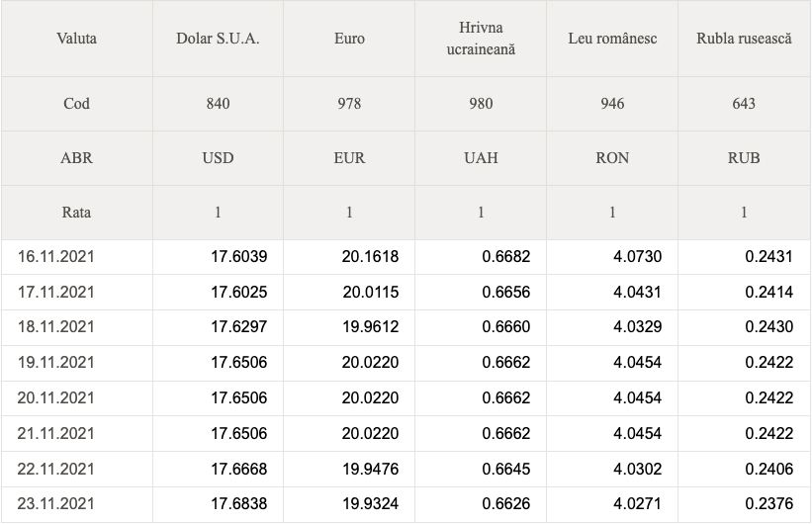Select the USD abbreviation cell
The height and width of the screenshot is (524, 812).
coord(218,158)
